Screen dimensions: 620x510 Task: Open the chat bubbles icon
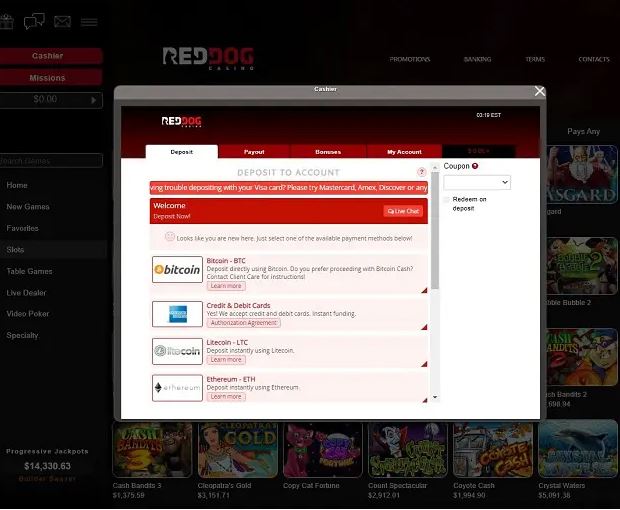click(x=34, y=21)
